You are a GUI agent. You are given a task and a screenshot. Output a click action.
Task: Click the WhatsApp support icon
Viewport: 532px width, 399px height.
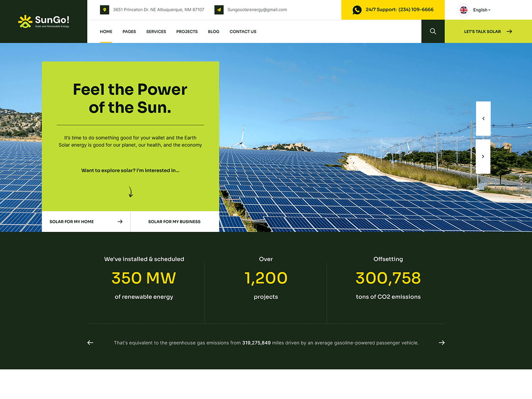[357, 10]
